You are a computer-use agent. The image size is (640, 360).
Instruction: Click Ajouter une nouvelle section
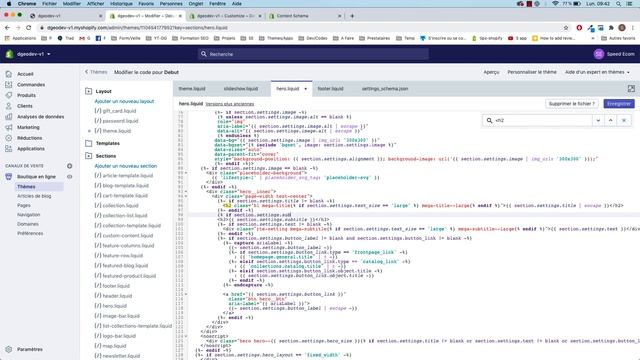[x=125, y=166]
